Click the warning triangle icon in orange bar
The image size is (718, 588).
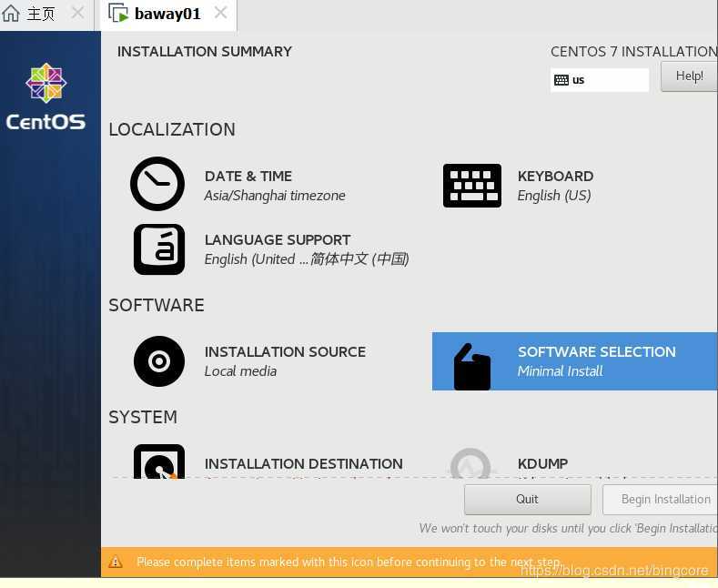coord(116,562)
